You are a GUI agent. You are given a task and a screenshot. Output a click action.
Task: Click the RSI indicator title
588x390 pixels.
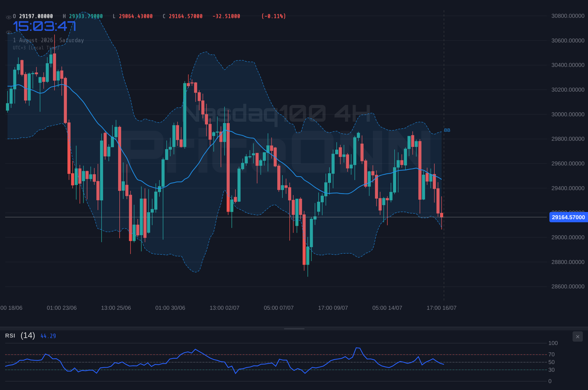(x=10, y=336)
